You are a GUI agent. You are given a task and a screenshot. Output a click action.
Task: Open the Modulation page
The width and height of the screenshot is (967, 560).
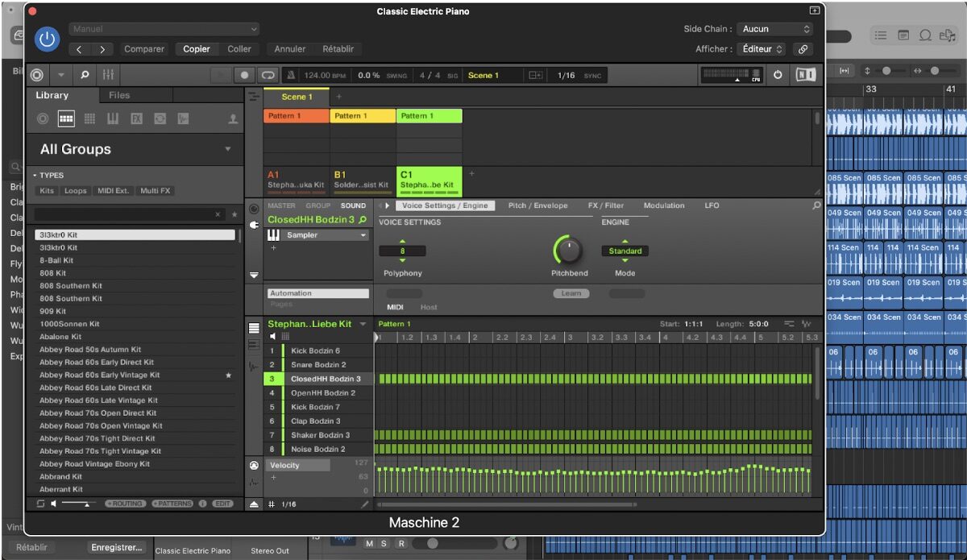pyautogui.click(x=664, y=205)
